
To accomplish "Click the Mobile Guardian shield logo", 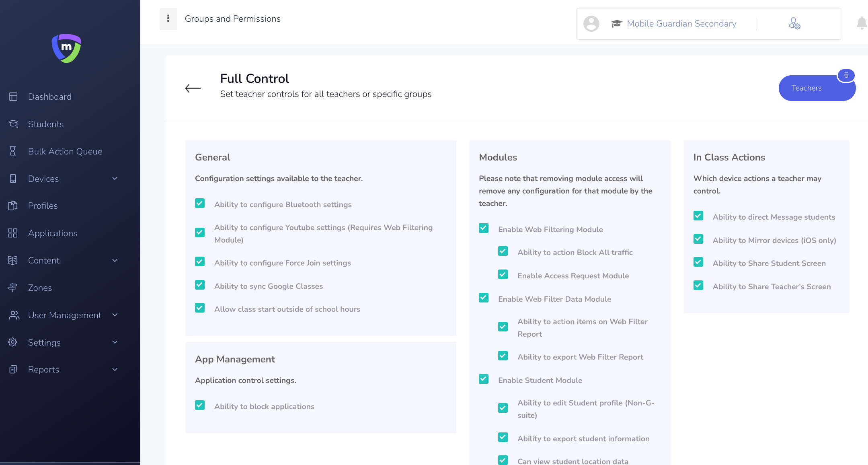I will click(66, 48).
